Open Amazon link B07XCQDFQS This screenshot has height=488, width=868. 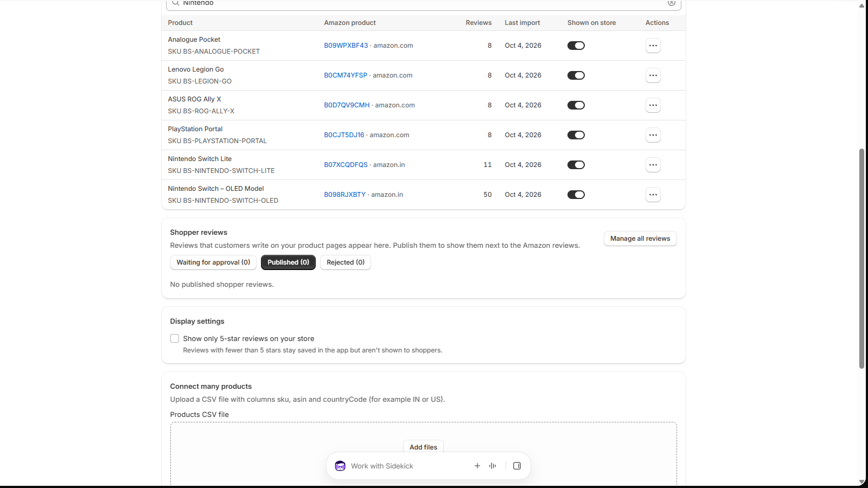[x=346, y=165]
